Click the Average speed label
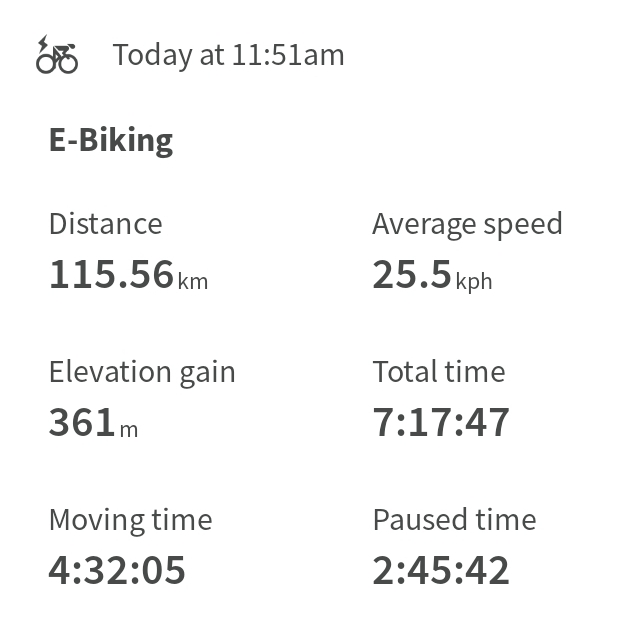This screenshot has width=629, height=641. coord(467,224)
